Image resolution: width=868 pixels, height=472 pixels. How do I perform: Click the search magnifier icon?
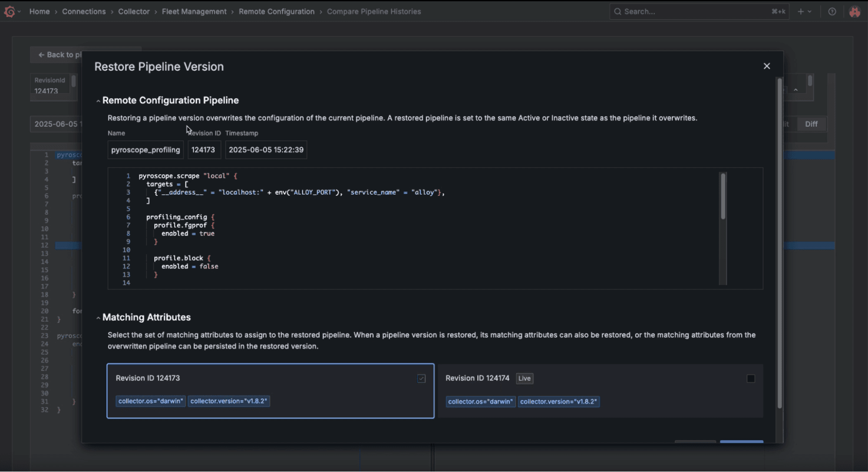pyautogui.click(x=618, y=11)
